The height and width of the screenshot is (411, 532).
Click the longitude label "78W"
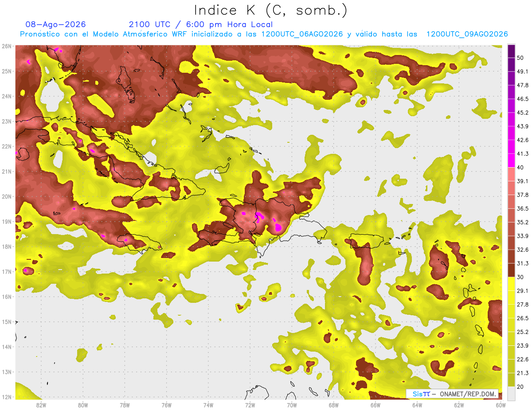click(x=125, y=405)
